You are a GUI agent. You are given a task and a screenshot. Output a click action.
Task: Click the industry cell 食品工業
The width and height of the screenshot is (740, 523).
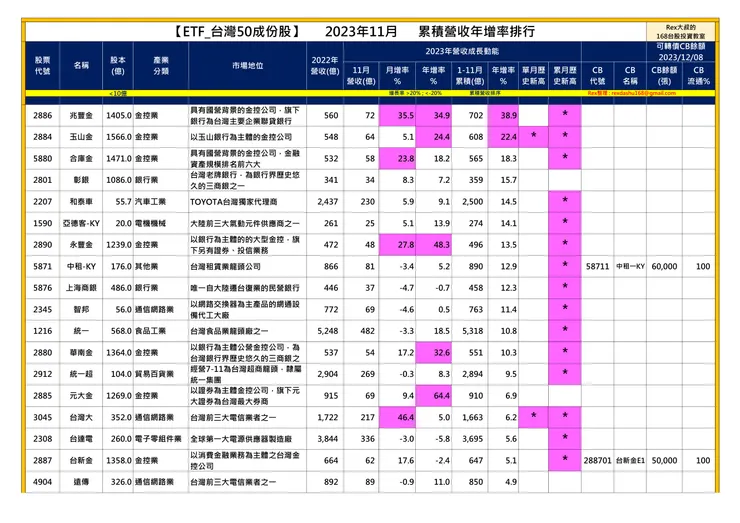pyautogui.click(x=151, y=331)
